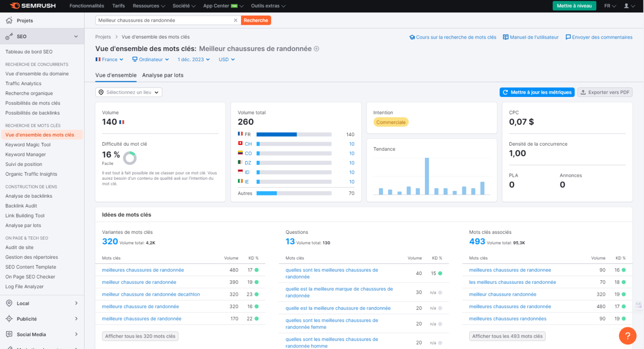The width and height of the screenshot is (644, 349).
Task: Click Exporter vers PDF button
Action: (605, 92)
